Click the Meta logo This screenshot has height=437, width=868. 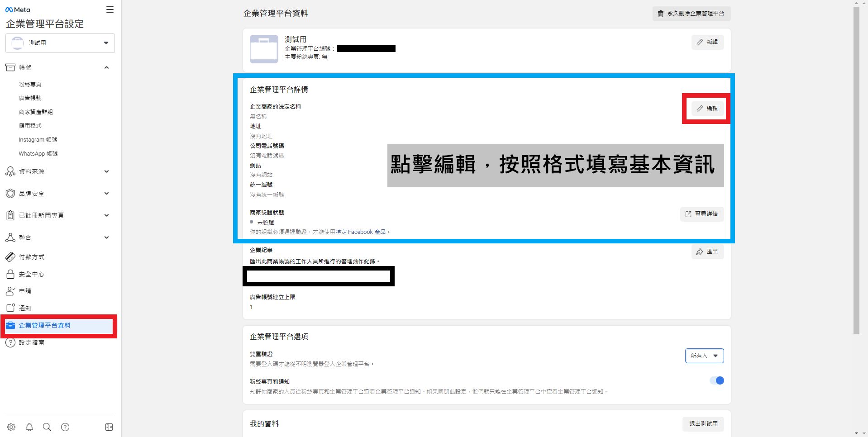click(x=18, y=9)
